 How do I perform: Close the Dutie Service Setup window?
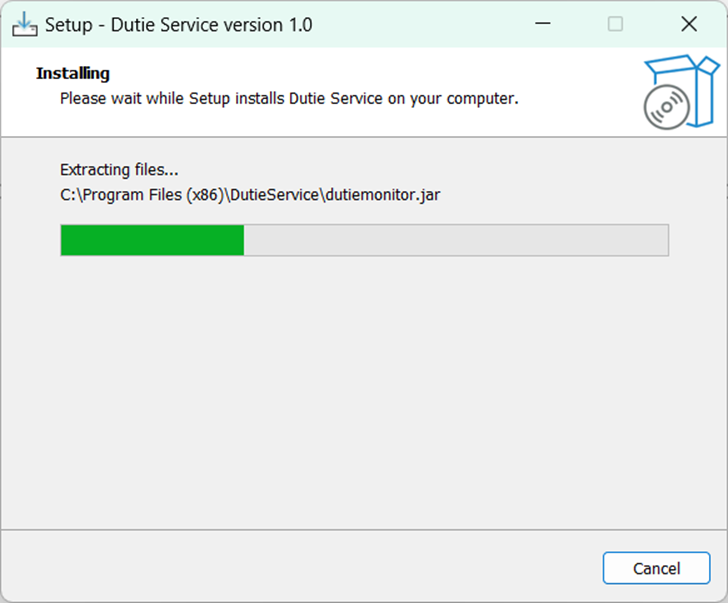(x=688, y=24)
